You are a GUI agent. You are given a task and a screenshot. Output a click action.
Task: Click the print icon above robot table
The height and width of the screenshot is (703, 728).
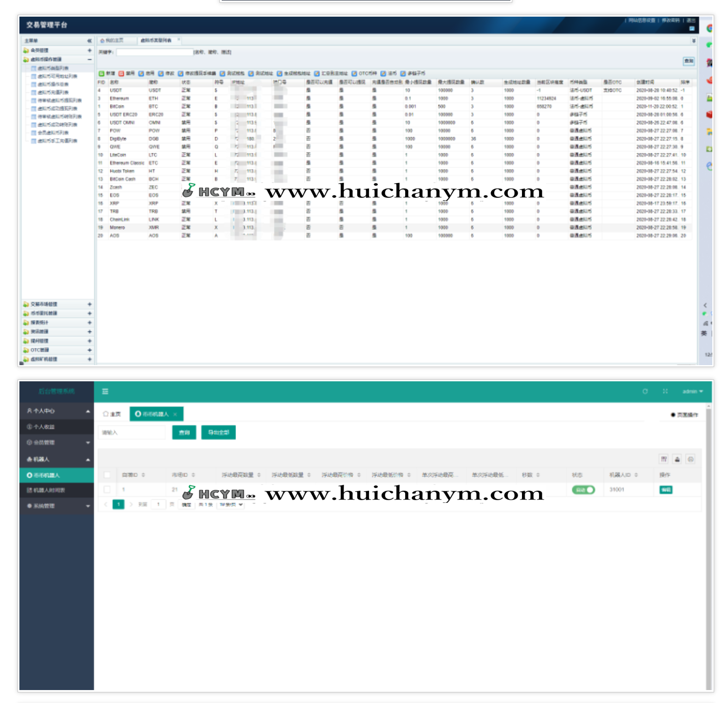(x=691, y=459)
